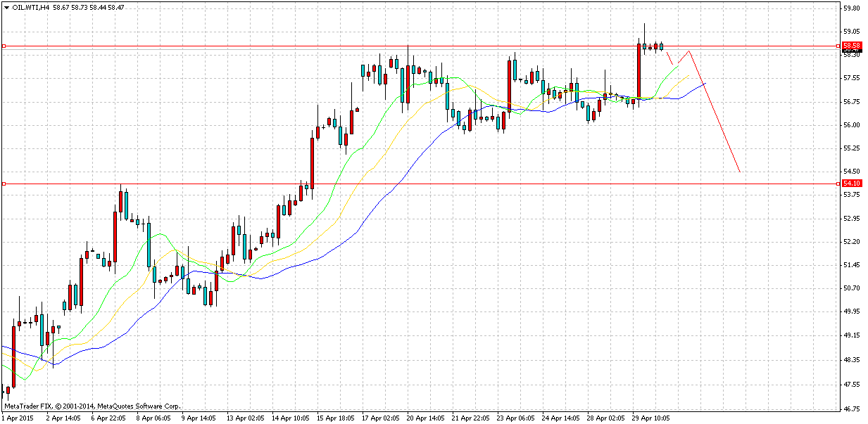Click right anchor handle of the 54.10 line
868x424 pixels.
[x=838, y=184]
